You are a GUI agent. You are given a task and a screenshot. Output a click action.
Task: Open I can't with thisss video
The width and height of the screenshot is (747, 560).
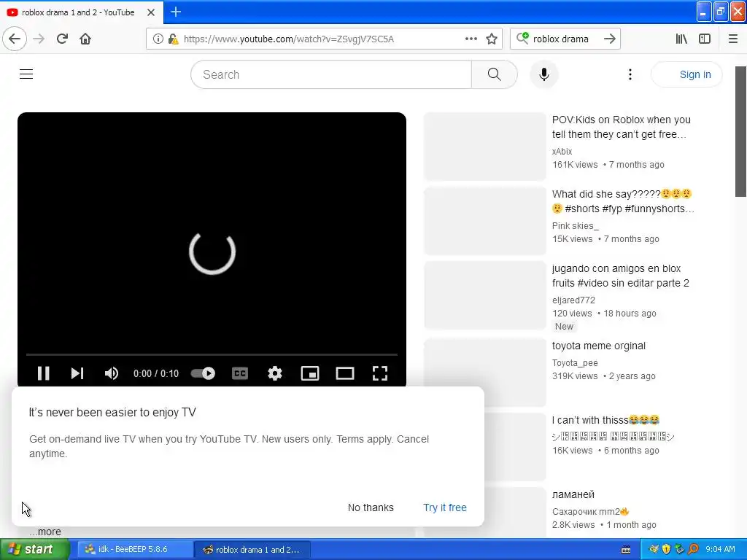605,420
